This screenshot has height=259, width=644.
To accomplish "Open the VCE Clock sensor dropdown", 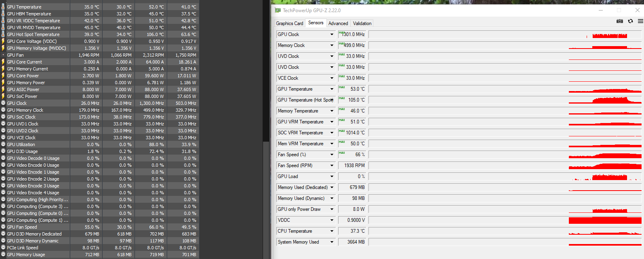I will point(332,78).
